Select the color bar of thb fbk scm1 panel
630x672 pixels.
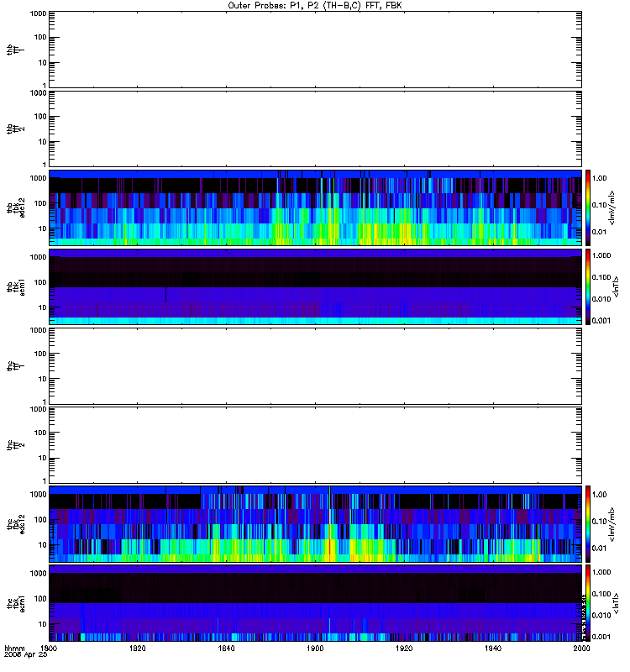(588, 286)
